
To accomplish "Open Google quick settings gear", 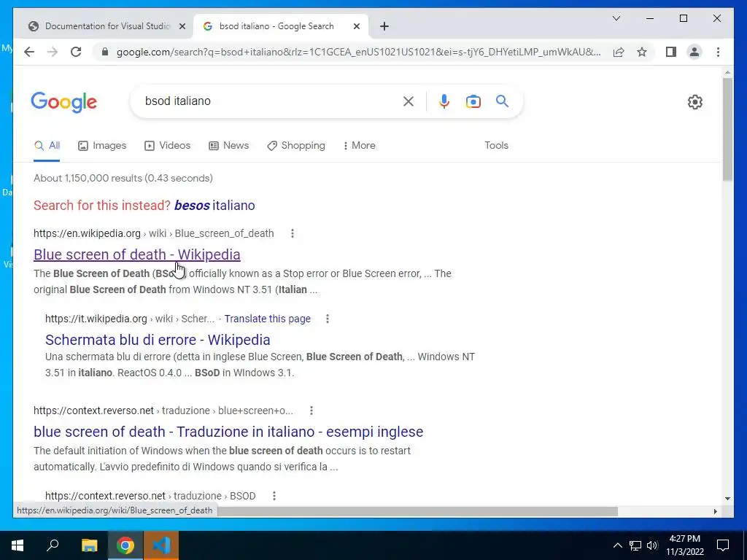I will (x=695, y=102).
